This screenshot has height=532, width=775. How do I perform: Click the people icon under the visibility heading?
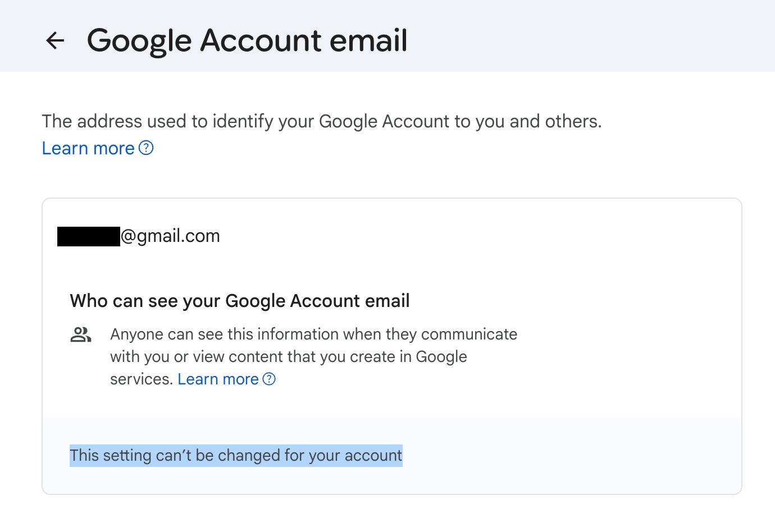(x=81, y=335)
